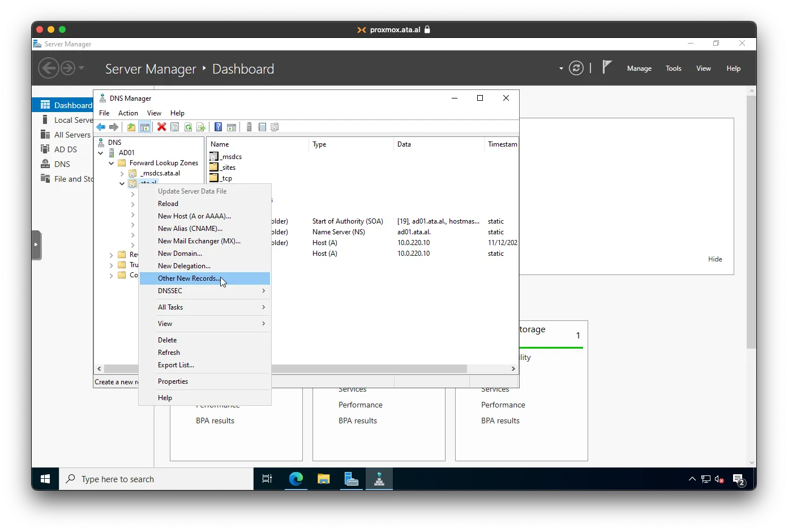Viewport: 788px width, 532px height.
Task: Choose New Delegation from the context menu
Action: tap(205, 266)
